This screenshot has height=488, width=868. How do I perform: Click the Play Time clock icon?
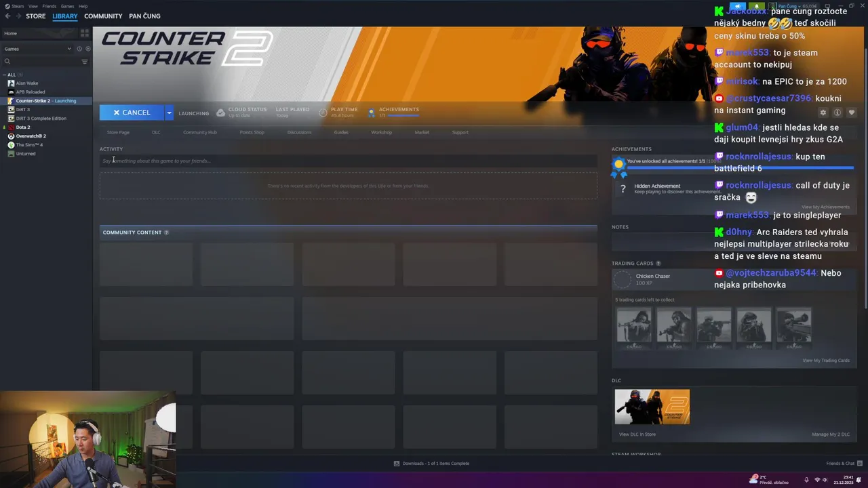(323, 113)
